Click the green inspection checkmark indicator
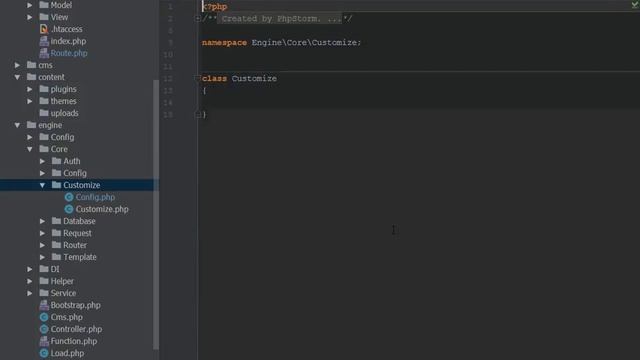Image resolution: width=640 pixels, height=360 pixels. pyautogui.click(x=636, y=4)
